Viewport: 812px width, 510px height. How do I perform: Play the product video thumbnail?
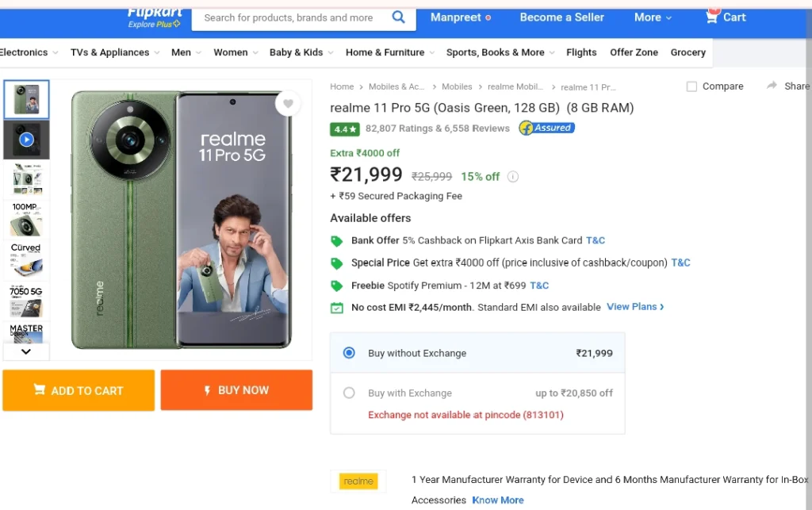[x=26, y=140]
